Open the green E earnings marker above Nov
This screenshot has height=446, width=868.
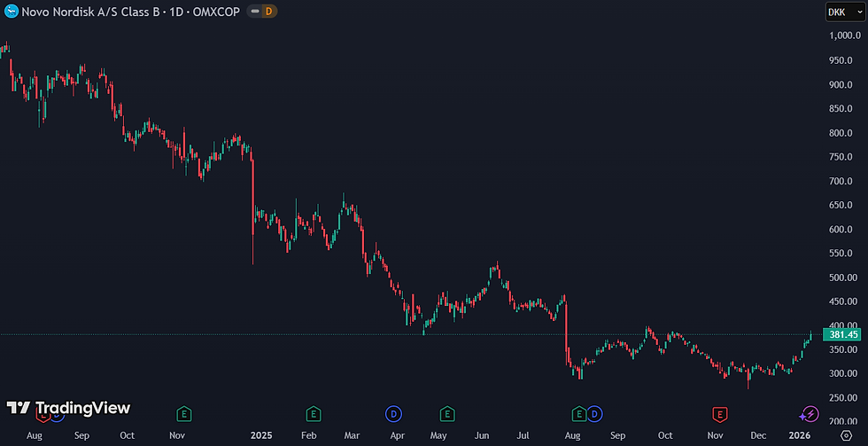coord(184,413)
